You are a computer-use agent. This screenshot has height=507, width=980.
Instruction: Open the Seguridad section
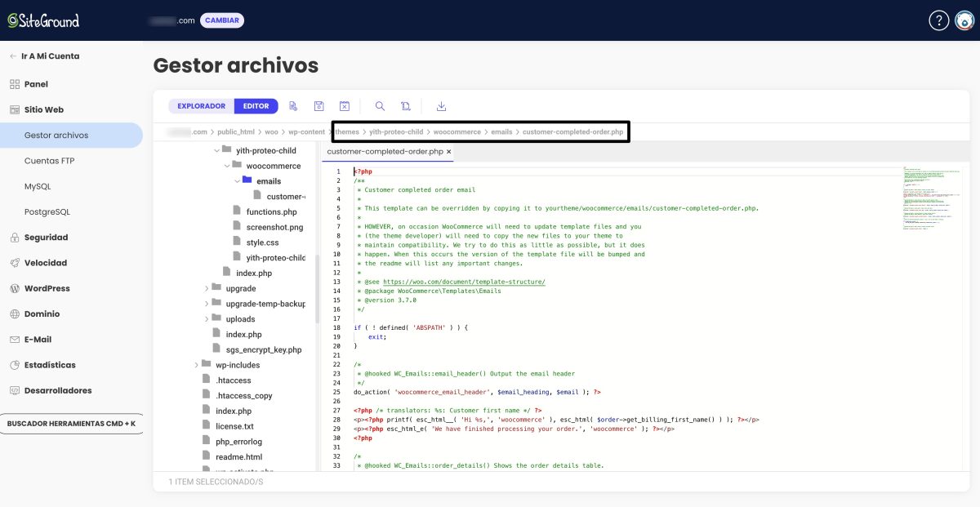click(x=46, y=238)
